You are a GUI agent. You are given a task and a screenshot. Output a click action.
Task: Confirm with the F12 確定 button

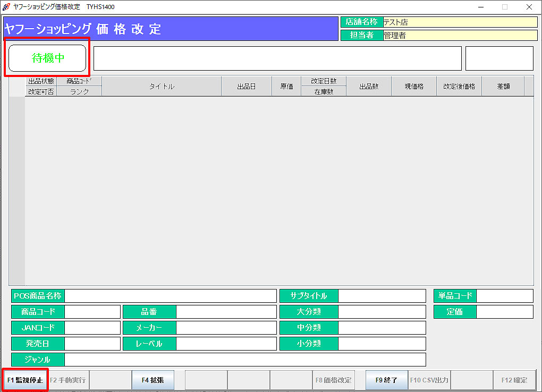click(514, 380)
